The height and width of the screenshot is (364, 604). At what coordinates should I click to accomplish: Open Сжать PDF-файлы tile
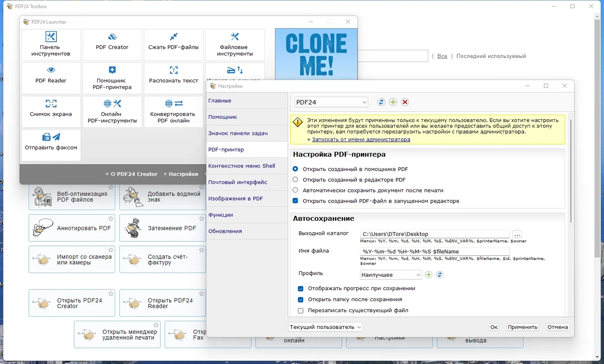(x=174, y=45)
